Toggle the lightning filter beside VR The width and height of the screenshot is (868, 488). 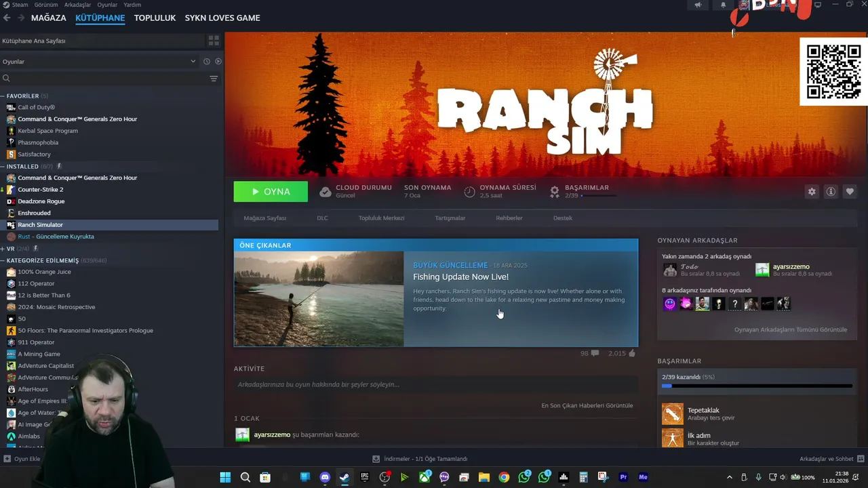tap(35, 249)
